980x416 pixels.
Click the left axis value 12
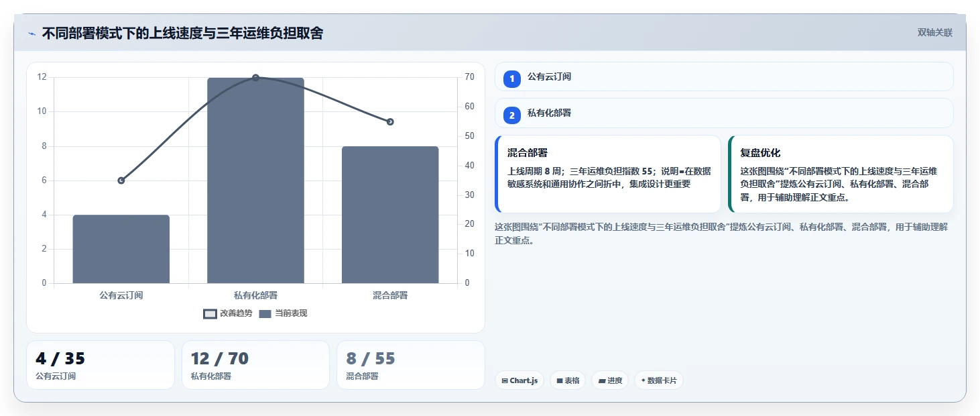point(42,77)
